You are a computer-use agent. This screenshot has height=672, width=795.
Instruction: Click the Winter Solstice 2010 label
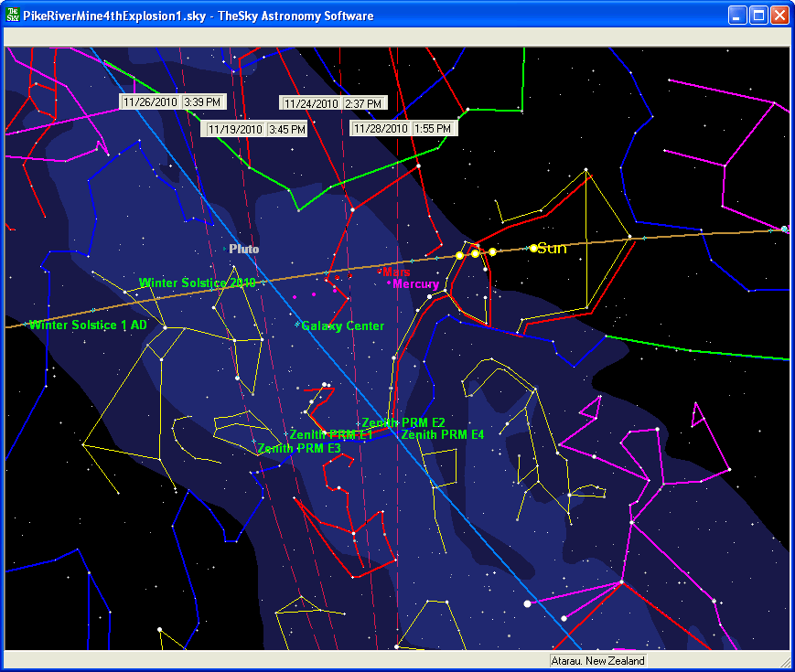tap(198, 283)
